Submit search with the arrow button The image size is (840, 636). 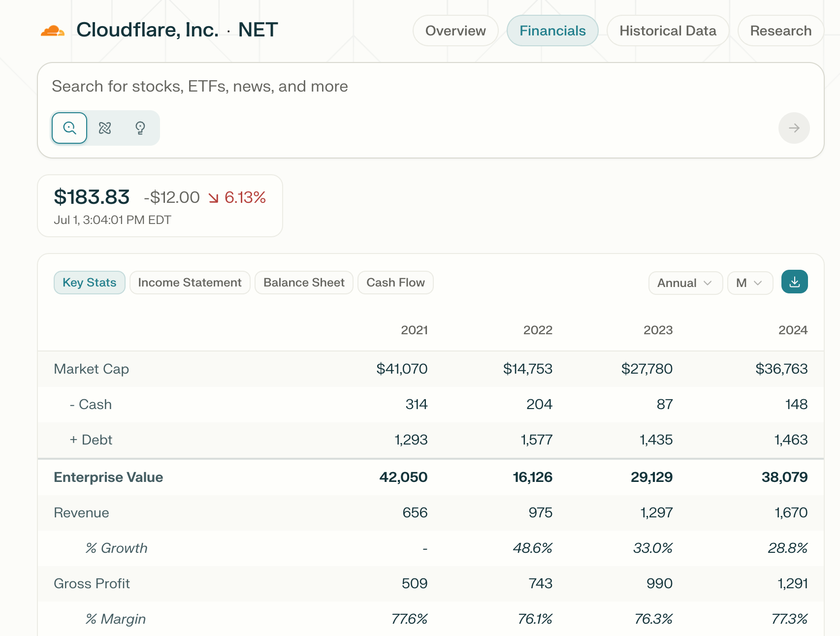click(x=794, y=128)
